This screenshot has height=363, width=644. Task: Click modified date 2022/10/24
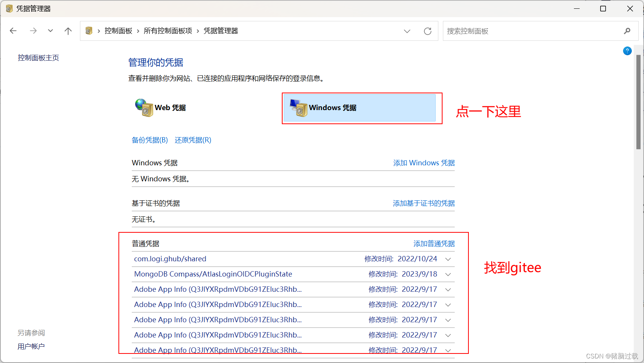tap(417, 259)
